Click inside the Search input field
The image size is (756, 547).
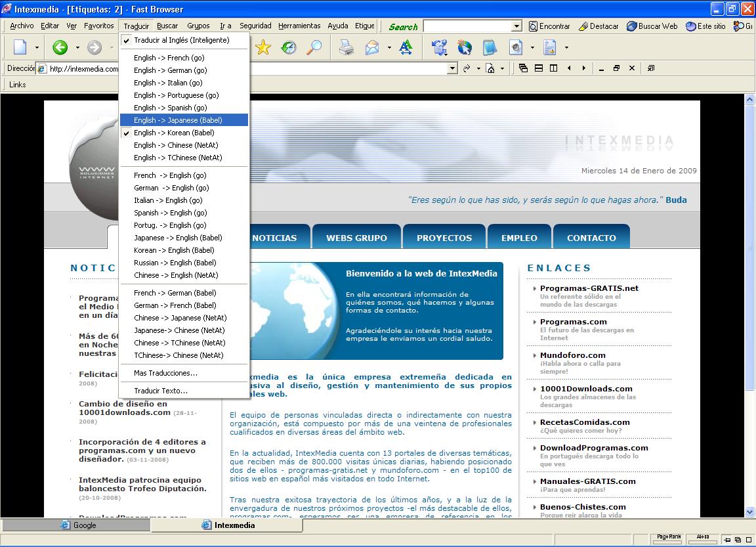[x=467, y=26]
